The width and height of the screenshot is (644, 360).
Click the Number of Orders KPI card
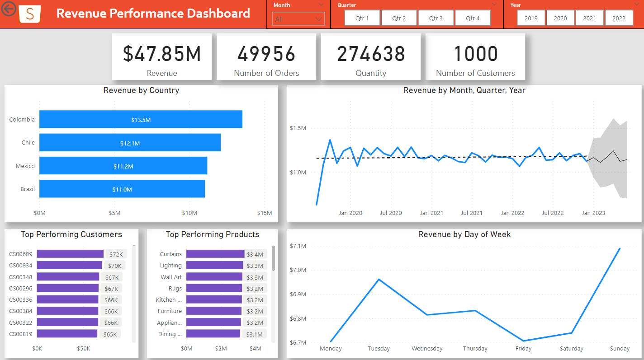266,56
